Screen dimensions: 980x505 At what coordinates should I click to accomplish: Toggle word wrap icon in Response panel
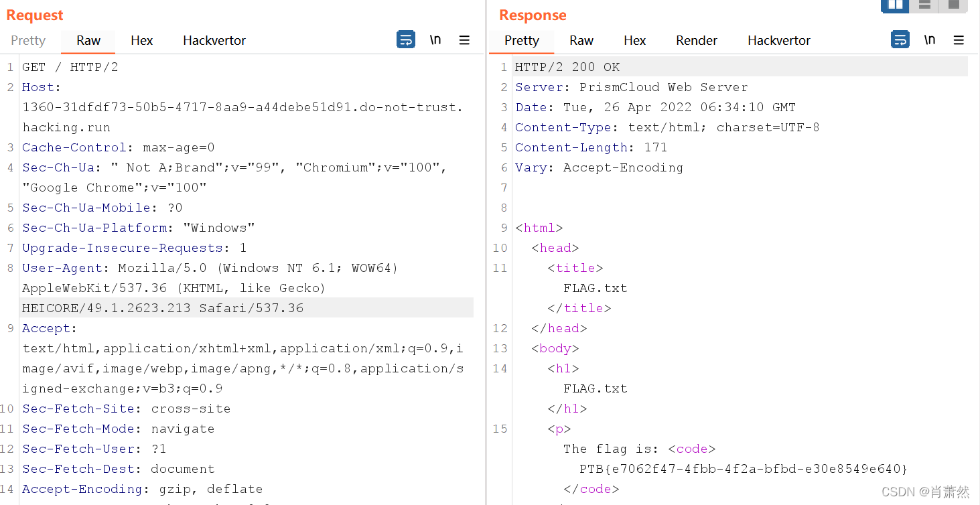coord(900,40)
